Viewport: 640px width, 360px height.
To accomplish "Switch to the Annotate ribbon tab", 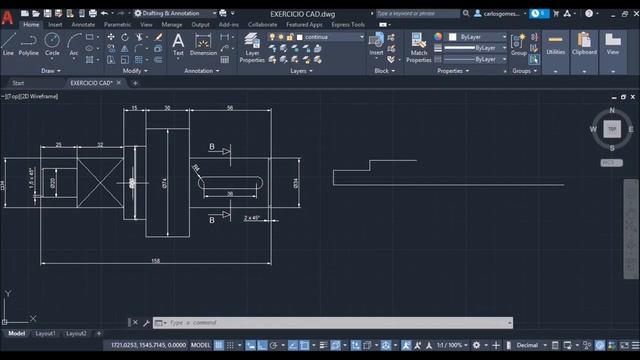I will click(83, 24).
